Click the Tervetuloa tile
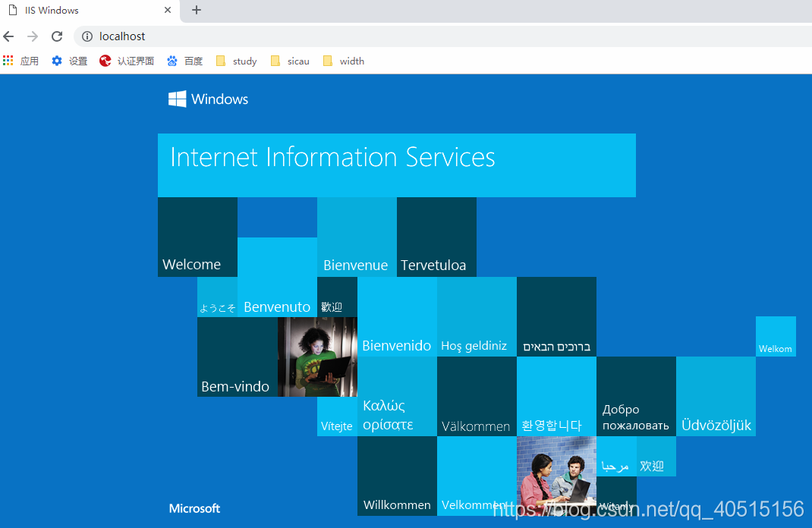 click(x=436, y=237)
